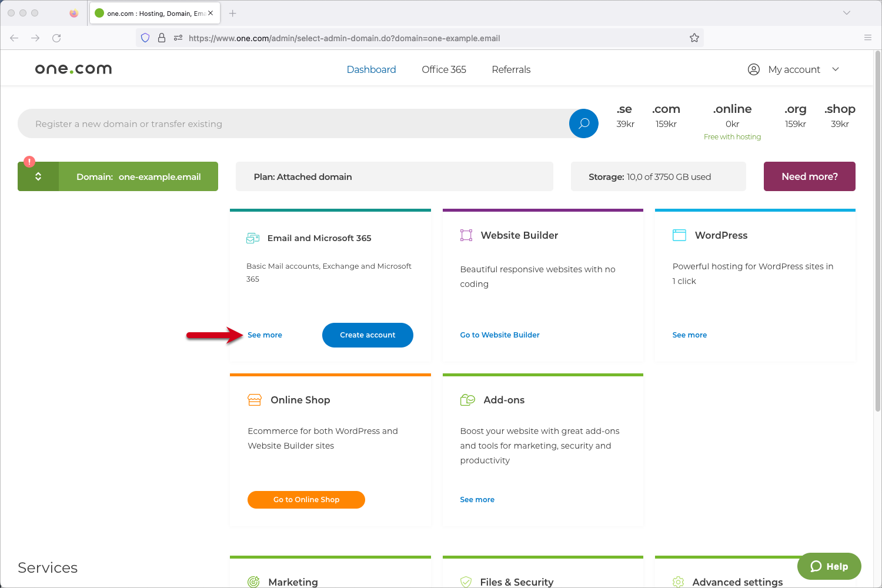Viewport: 882px width, 588px height.
Task: Click See more under Add-ons
Action: 477,500
